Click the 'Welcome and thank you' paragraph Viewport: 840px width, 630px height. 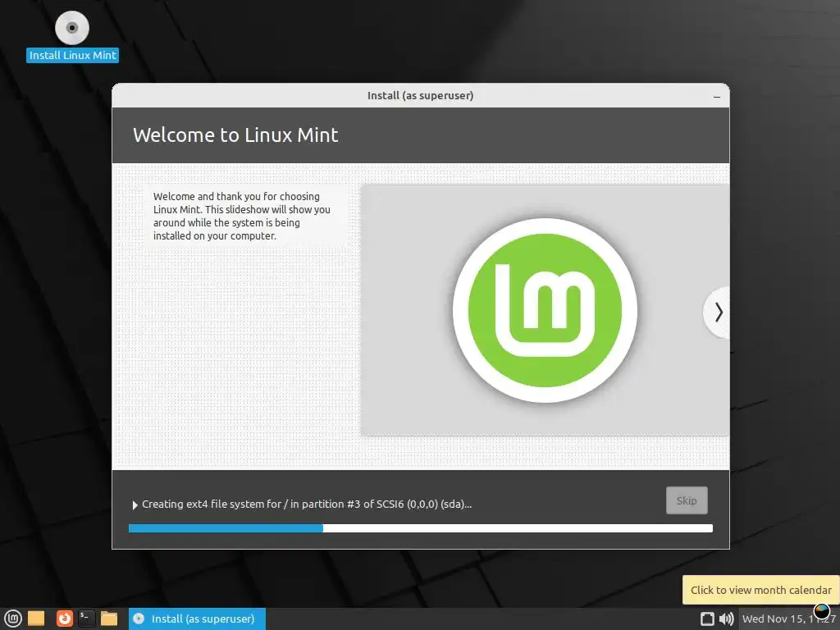242,216
